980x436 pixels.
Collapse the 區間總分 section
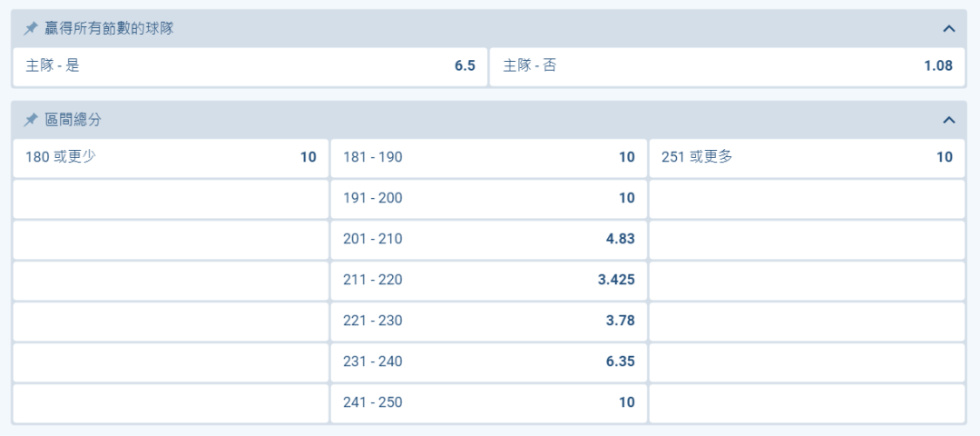click(949, 120)
